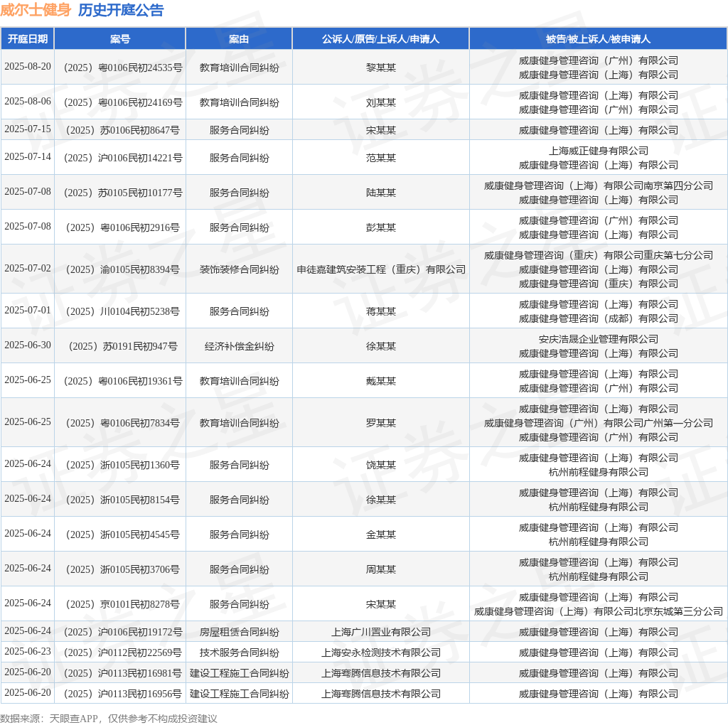This screenshot has height=725, width=728.
Task: Click plaintiff 上海安永检测技术有限公司
Action: (x=381, y=652)
